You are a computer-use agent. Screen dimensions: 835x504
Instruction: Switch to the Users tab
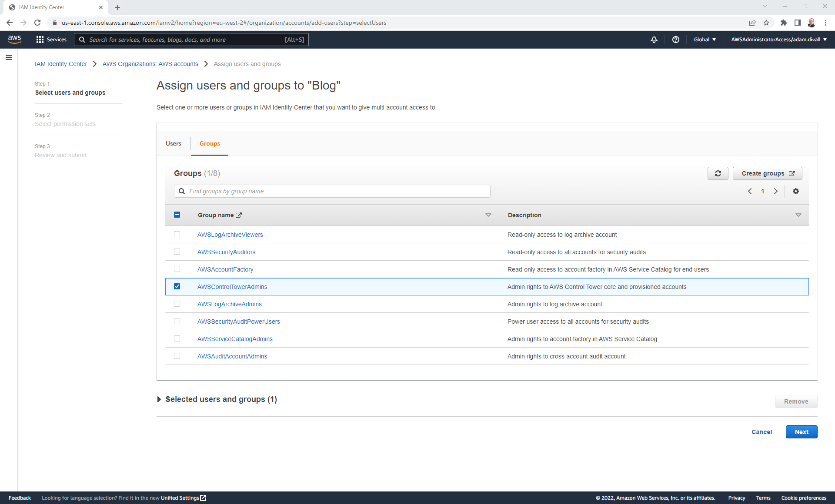(173, 143)
